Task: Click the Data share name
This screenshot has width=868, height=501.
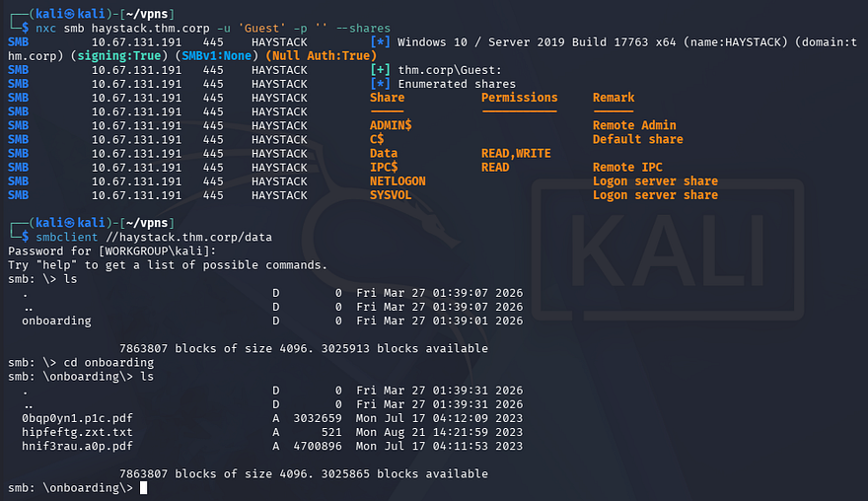Action: (384, 153)
